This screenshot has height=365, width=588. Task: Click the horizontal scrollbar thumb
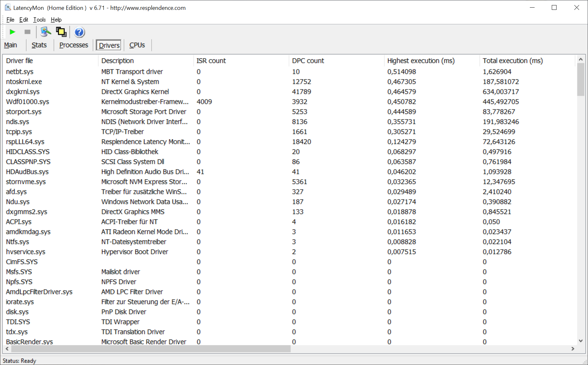151,349
